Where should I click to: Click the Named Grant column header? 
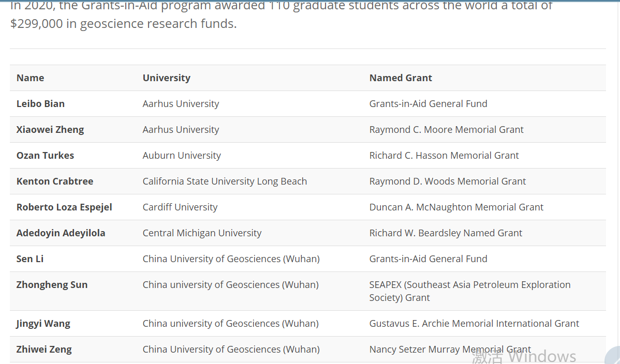pyautogui.click(x=401, y=78)
